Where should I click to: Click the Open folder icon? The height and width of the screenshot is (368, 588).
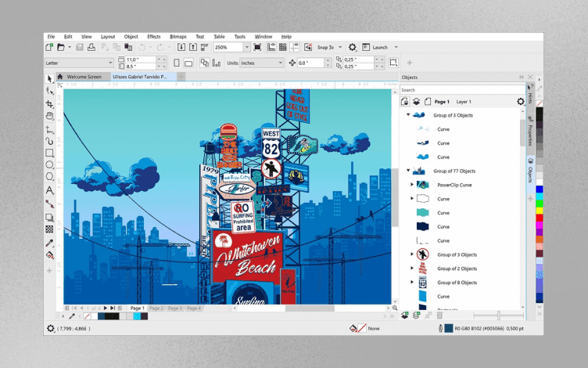pos(61,47)
